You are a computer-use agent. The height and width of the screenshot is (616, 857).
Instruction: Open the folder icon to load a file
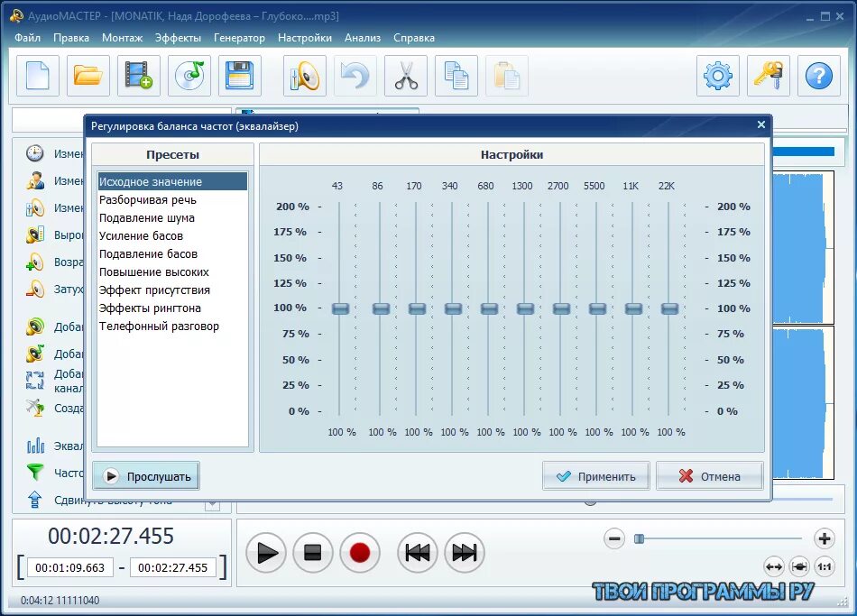88,76
